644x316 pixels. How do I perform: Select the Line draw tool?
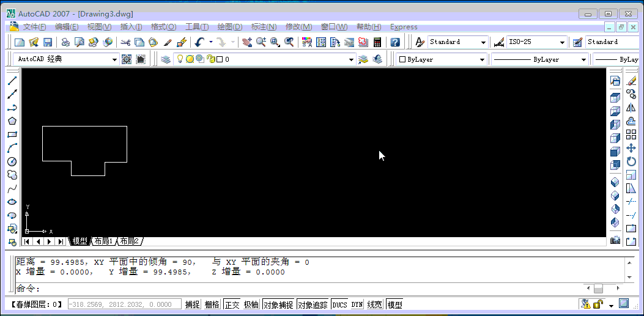[x=12, y=81]
